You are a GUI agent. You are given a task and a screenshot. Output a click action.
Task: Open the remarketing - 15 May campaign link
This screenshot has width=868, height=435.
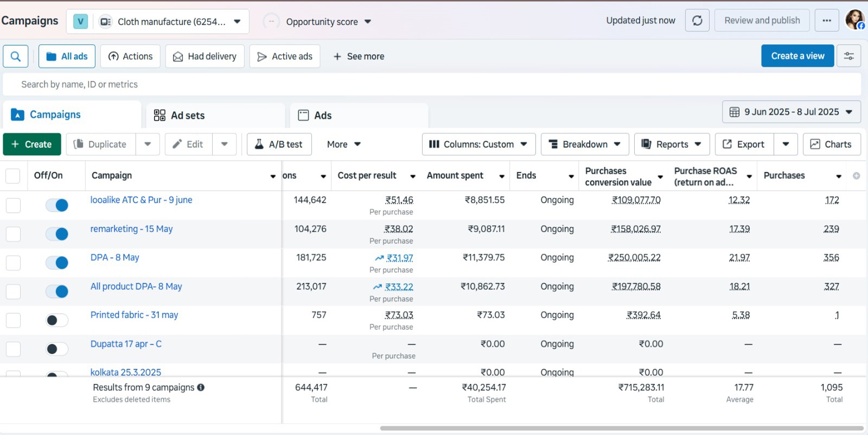pyautogui.click(x=131, y=229)
